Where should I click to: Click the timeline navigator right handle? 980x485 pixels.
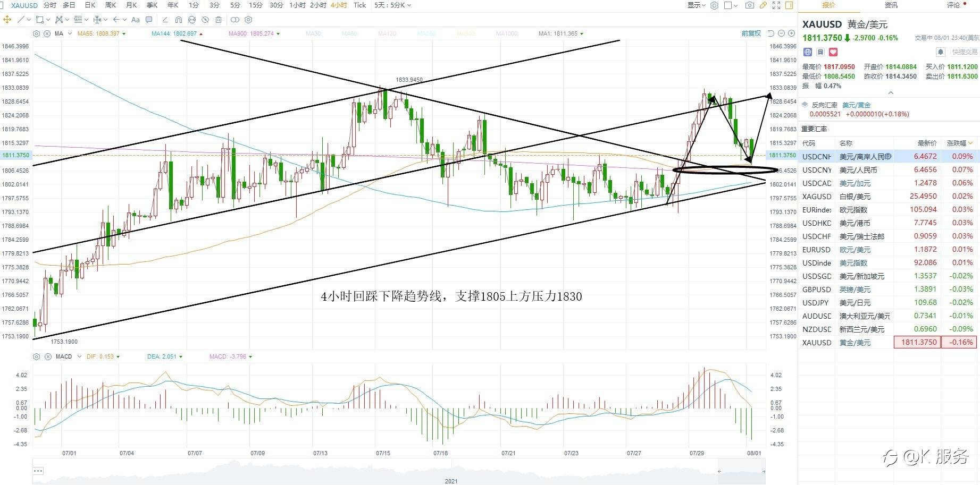(764, 471)
